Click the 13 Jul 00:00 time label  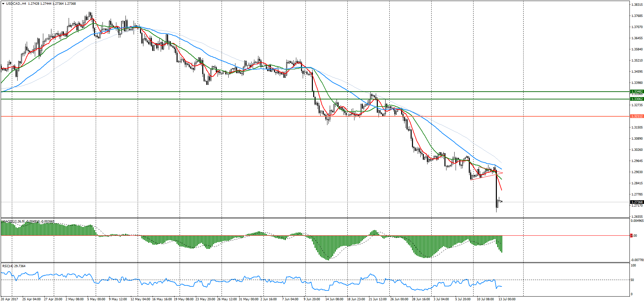pos(507,299)
